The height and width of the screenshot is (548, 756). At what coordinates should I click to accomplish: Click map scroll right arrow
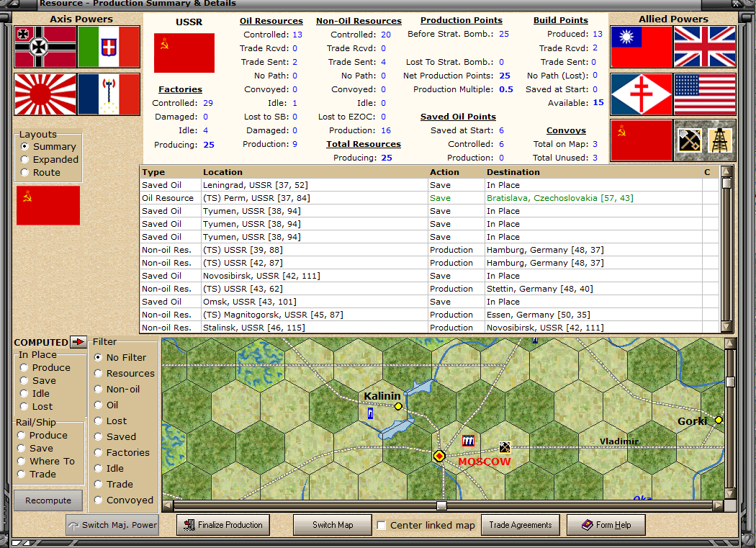[x=718, y=506]
